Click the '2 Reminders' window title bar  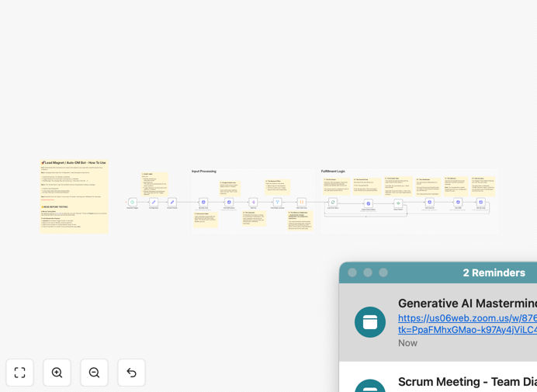tap(438, 272)
